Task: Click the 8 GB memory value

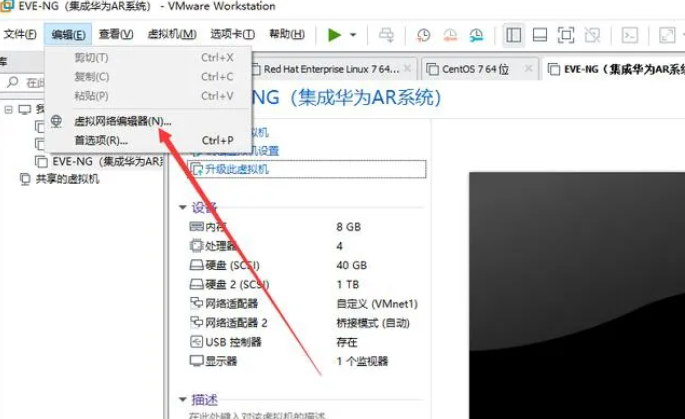Action: click(349, 227)
